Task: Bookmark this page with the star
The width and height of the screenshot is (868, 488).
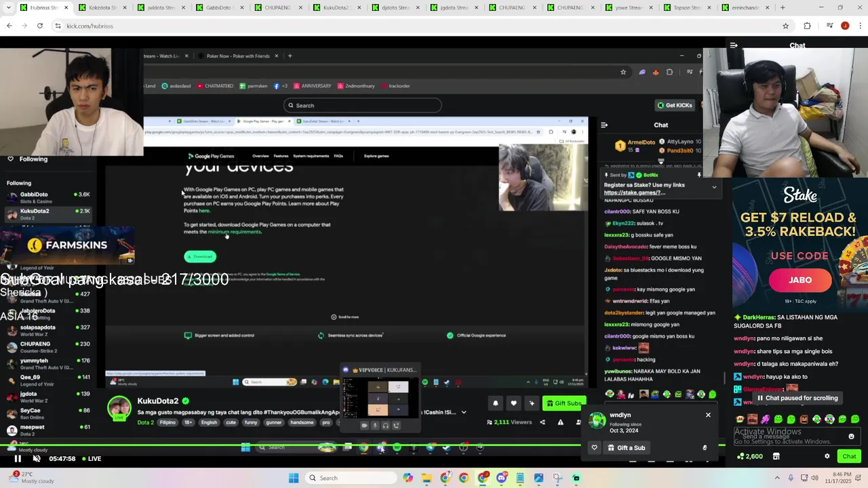Action: 785,26
